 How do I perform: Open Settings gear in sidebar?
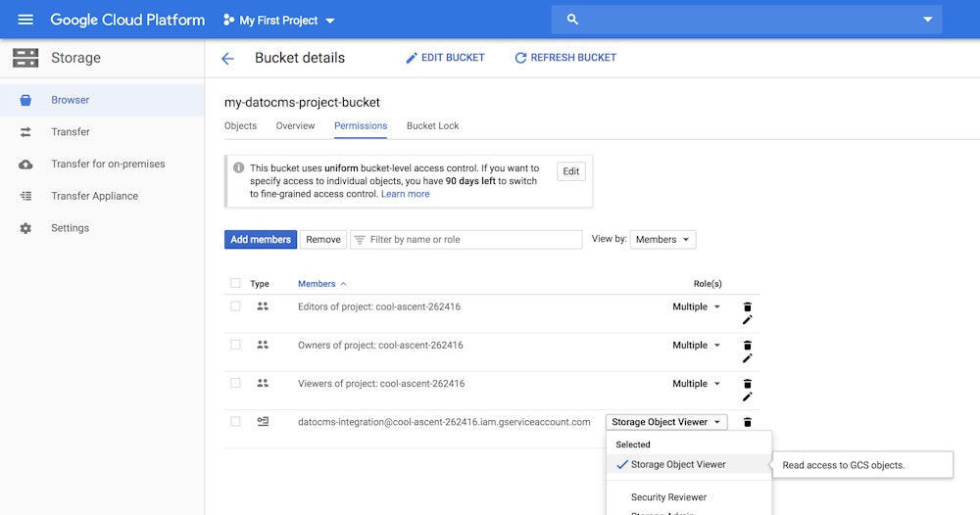pyautogui.click(x=26, y=228)
